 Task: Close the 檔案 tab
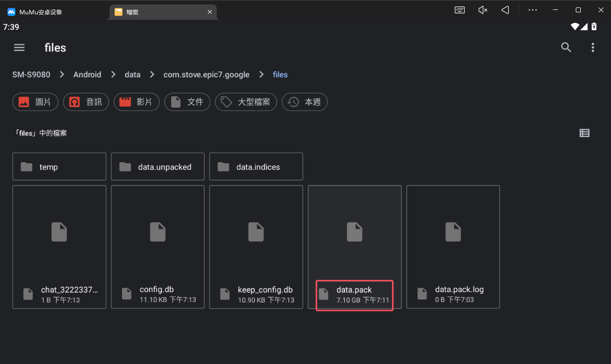210,12
